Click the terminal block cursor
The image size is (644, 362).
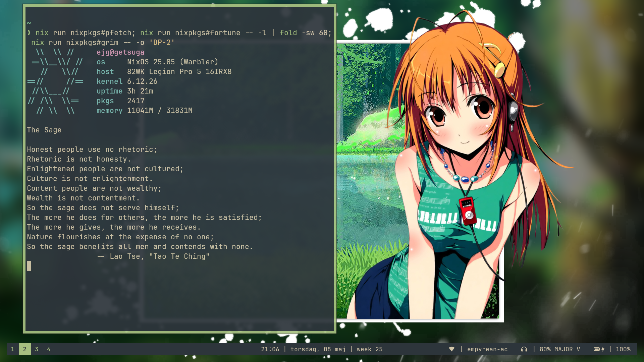pyautogui.click(x=29, y=266)
